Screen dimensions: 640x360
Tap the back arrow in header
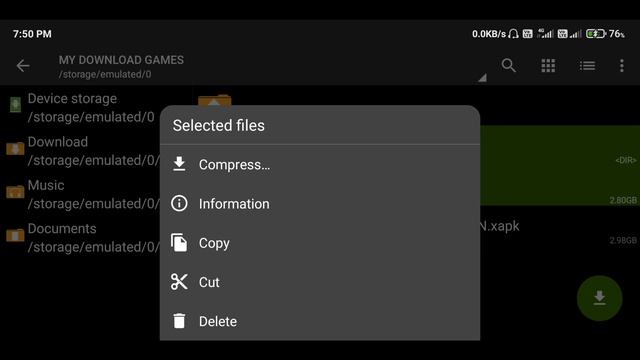click(x=23, y=66)
